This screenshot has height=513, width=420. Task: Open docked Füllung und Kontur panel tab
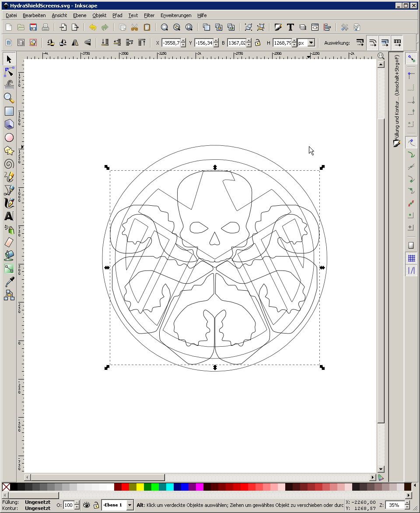pos(397,101)
